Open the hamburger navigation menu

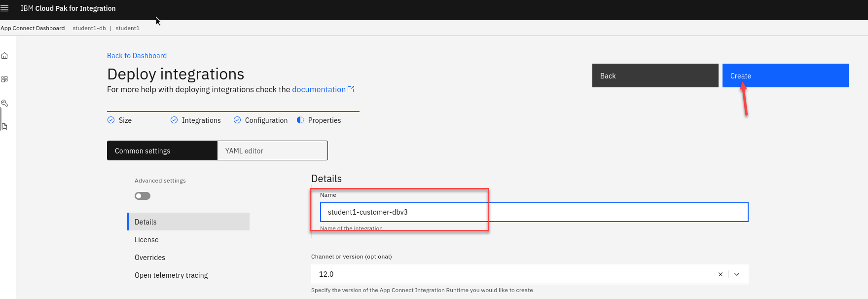pos(5,8)
